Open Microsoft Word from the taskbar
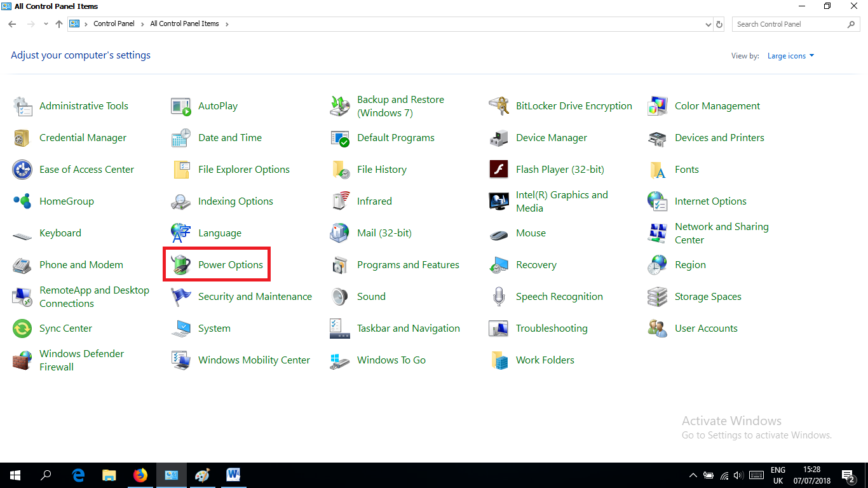Screen dimensions: 868x488 pos(233,475)
